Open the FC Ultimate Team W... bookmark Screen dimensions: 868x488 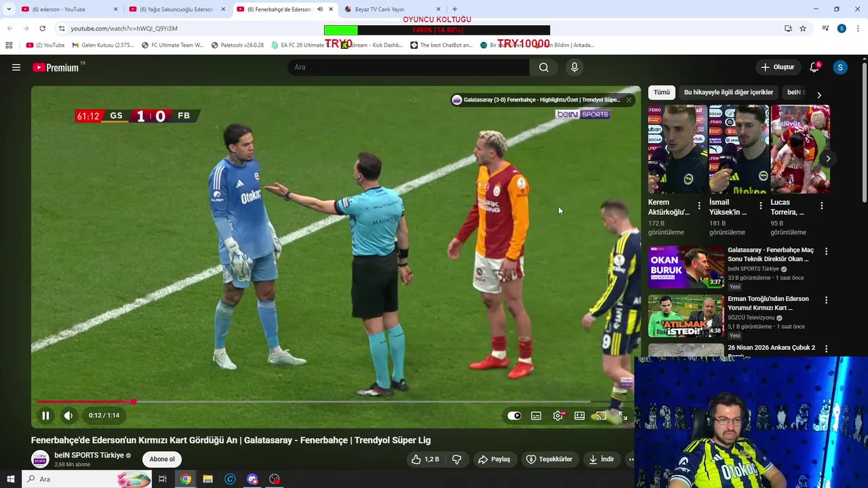[x=172, y=45]
